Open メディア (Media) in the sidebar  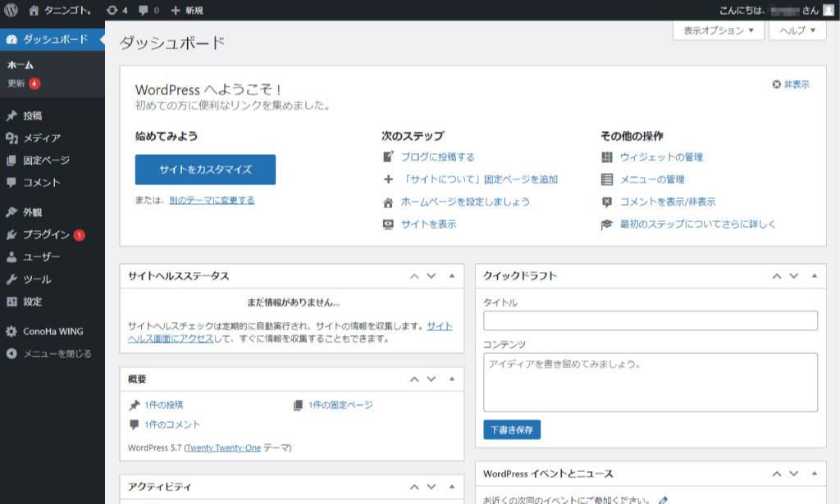click(x=41, y=138)
